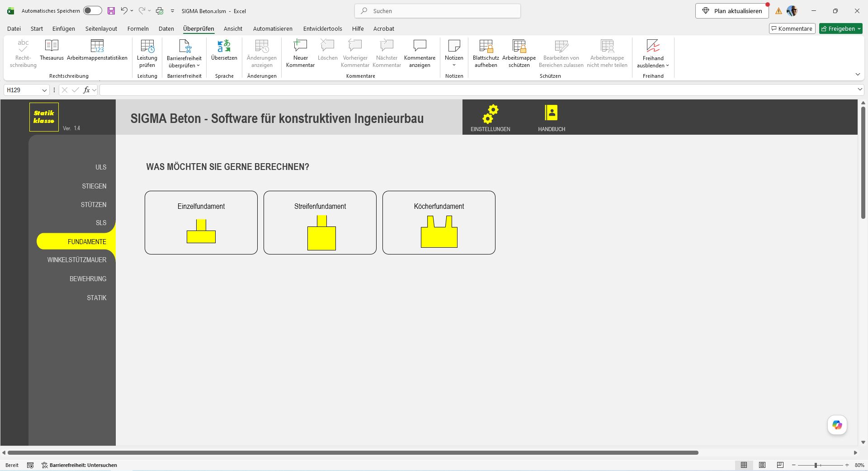Open the STATIK section
Screen dimensions: 868x471
click(x=97, y=298)
